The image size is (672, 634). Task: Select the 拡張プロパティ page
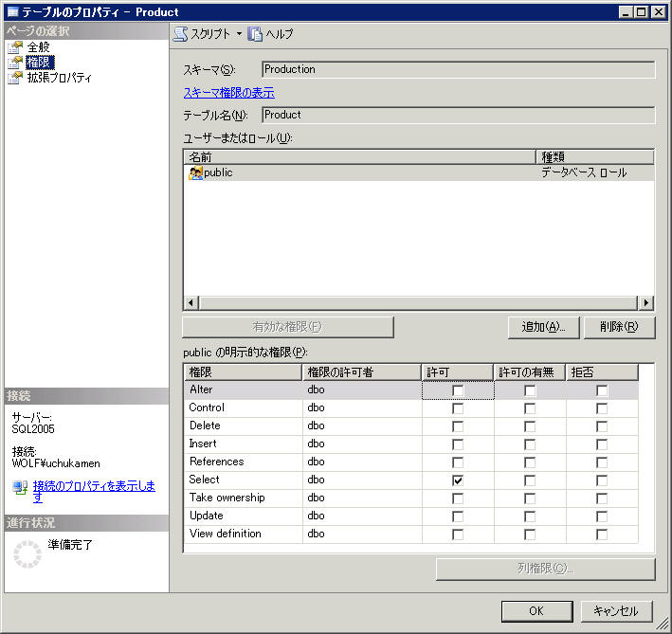(60, 78)
